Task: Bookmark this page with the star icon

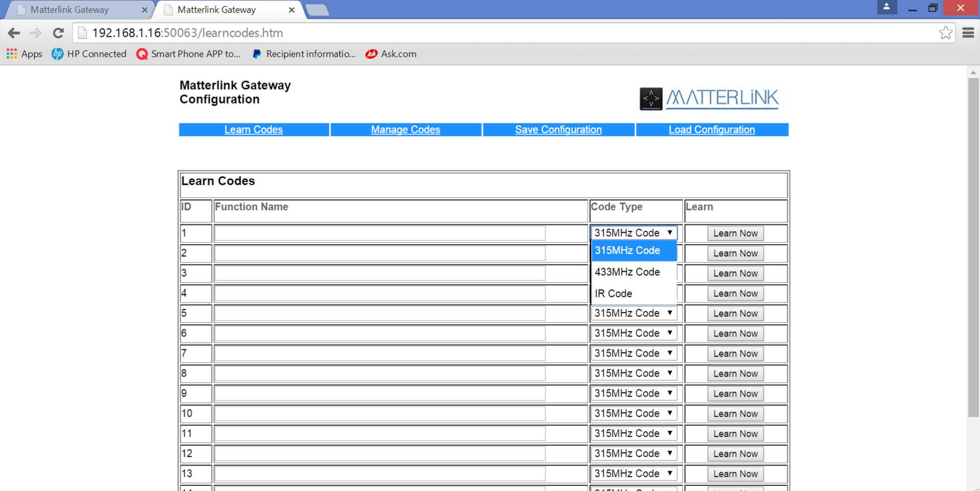Action: 945,33
